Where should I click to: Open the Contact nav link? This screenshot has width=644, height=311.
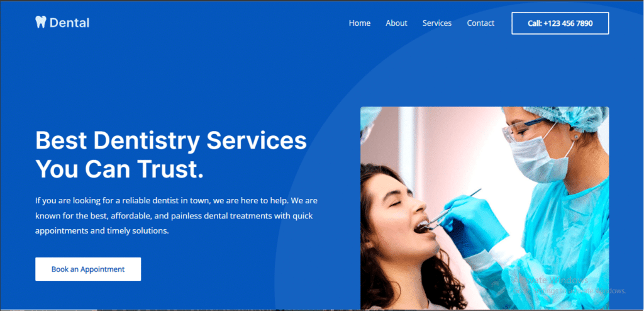480,23
